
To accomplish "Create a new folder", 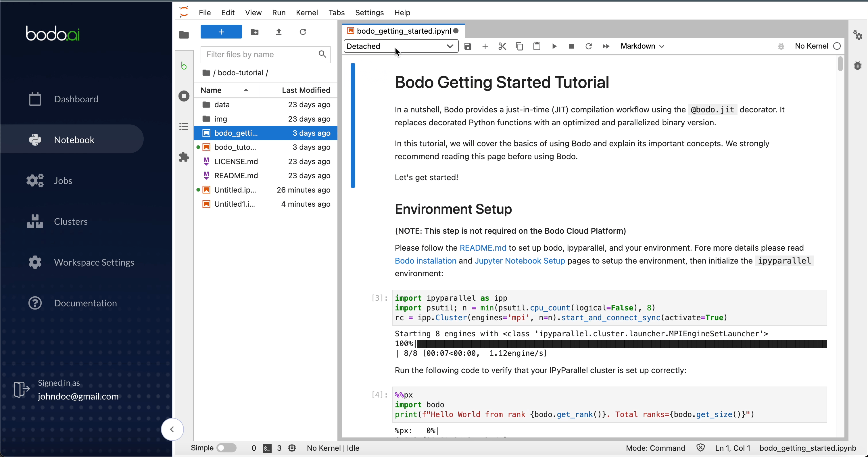I will [x=255, y=32].
